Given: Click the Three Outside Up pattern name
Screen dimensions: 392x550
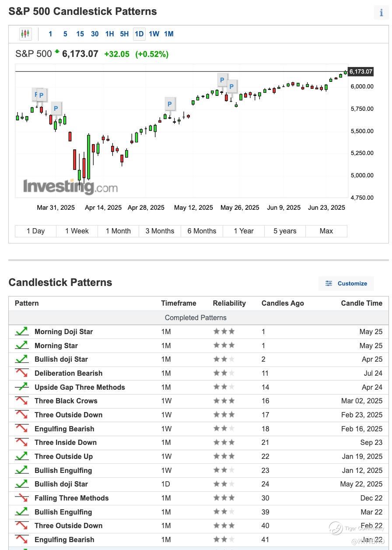Looking at the screenshot, I should coord(63,456).
